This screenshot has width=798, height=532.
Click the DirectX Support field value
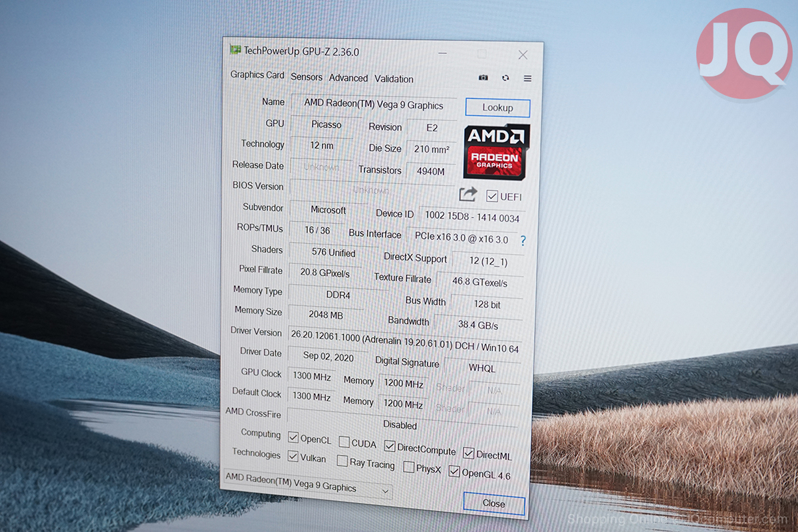tap(488, 261)
